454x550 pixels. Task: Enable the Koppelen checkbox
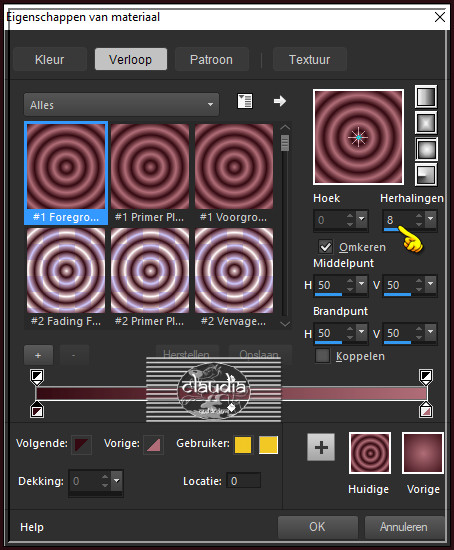tap(322, 356)
